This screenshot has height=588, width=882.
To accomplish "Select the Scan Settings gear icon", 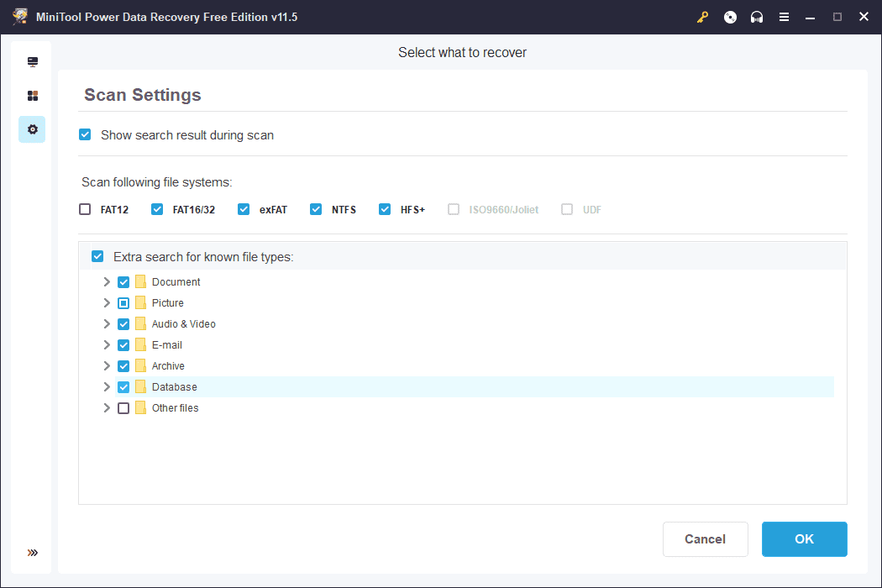I will pyautogui.click(x=33, y=129).
